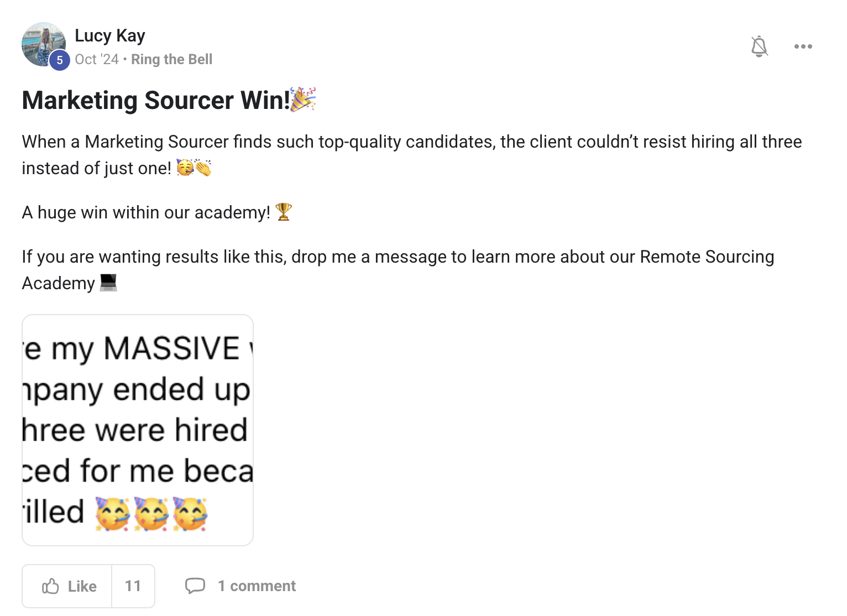Toggle post notifications with the bell icon

coord(759,46)
